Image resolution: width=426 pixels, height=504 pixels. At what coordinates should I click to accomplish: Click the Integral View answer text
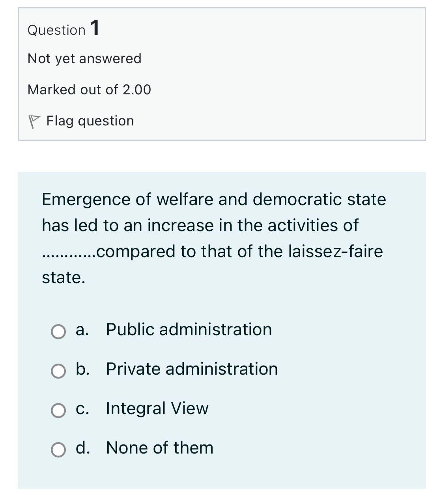coord(157,409)
